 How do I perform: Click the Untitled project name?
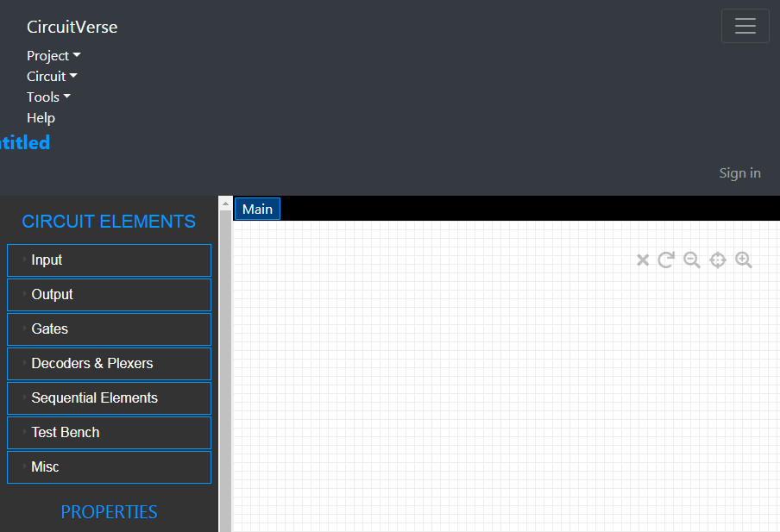[24, 142]
